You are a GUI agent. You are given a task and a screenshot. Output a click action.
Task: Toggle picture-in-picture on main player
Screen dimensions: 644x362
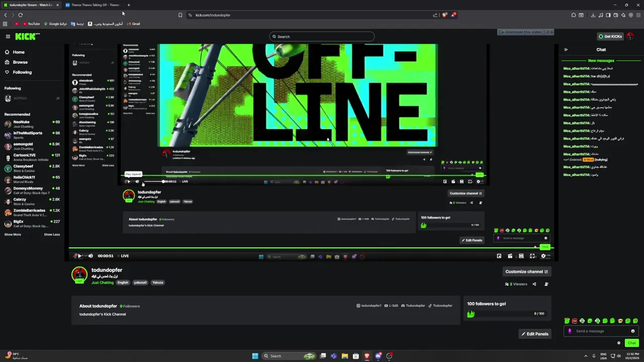pos(499,256)
